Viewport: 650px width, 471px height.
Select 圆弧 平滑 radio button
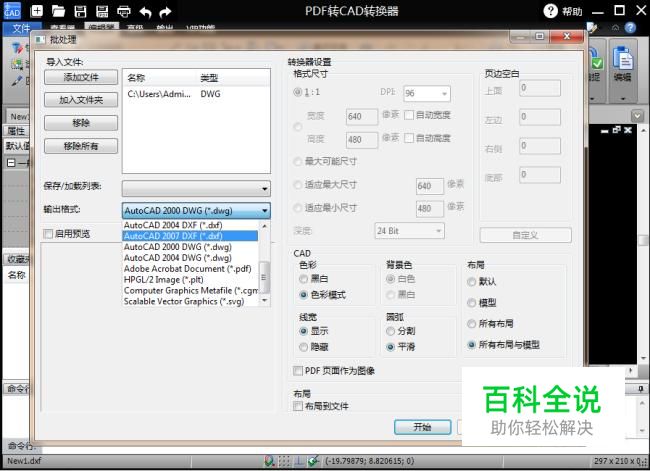(390, 347)
